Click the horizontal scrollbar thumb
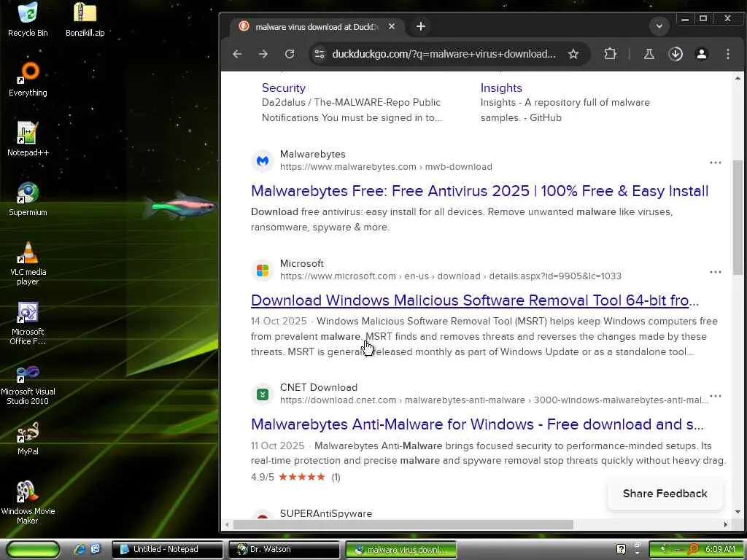Image resolution: width=747 pixels, height=560 pixels. 403,524
